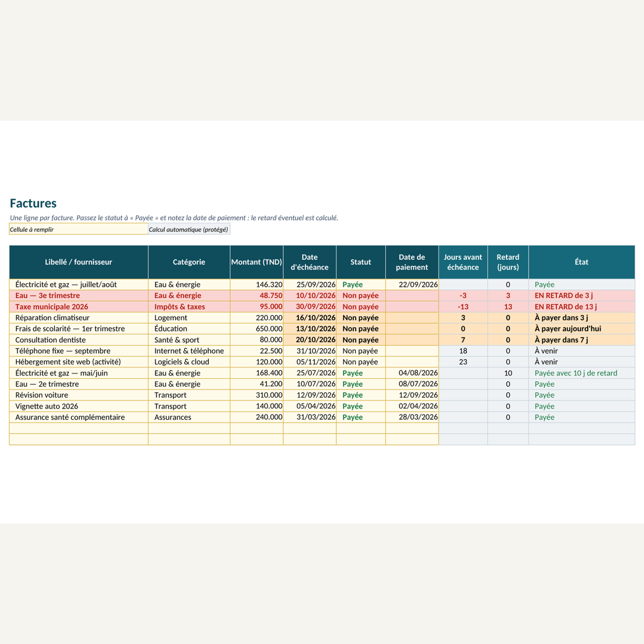Select amount cell 22.500
This screenshot has width=644, height=644.
[x=257, y=351]
